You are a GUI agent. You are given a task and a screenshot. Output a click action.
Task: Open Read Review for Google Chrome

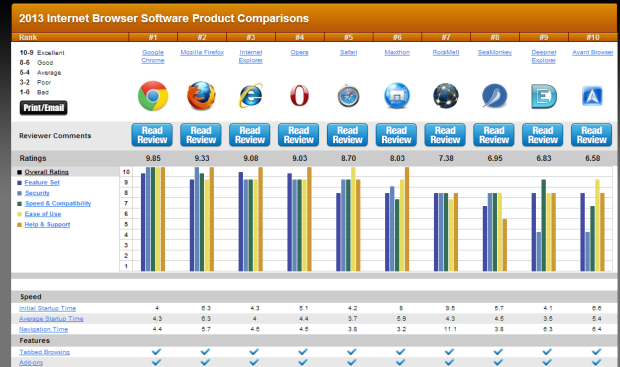[x=152, y=135]
